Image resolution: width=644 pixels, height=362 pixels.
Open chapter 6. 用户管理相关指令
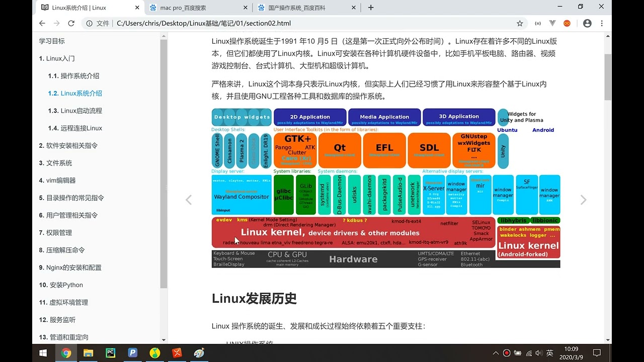68,215
